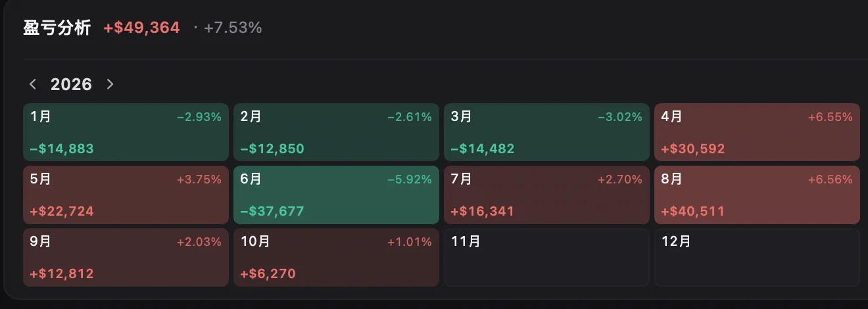This screenshot has height=309, width=868.
Task: Open October tile showing +$6,270
Action: 336,257
